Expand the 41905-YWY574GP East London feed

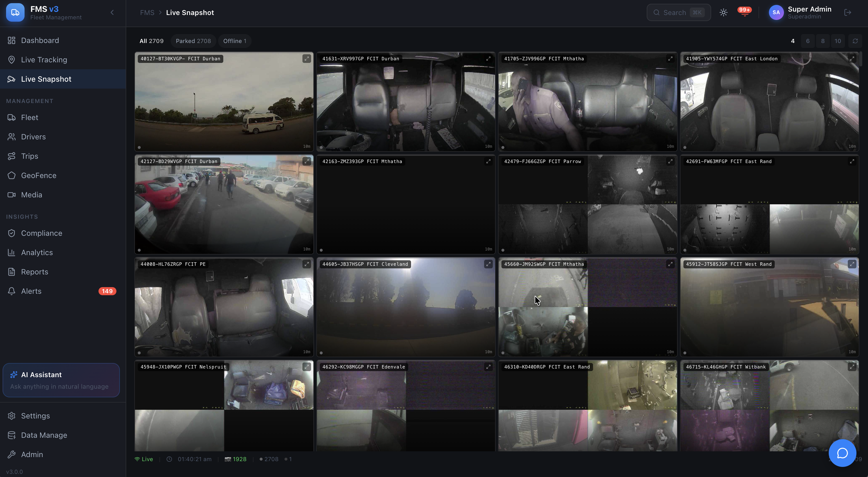(852, 58)
